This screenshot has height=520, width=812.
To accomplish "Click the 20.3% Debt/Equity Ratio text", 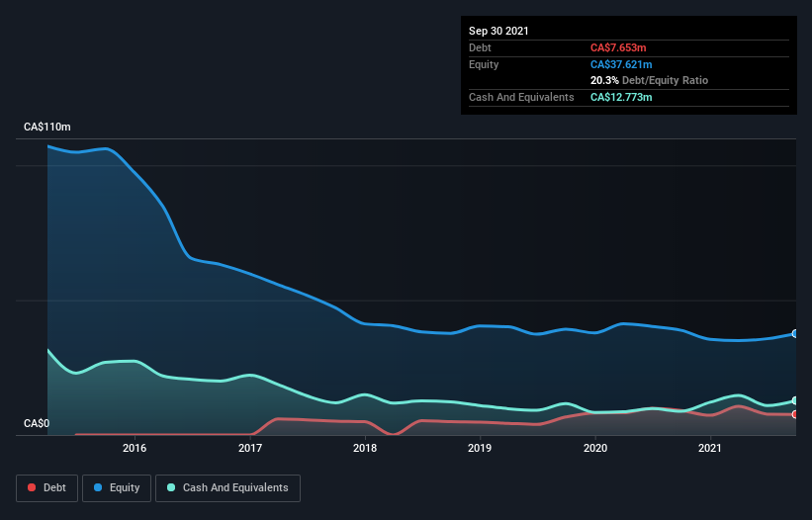I will (650, 80).
